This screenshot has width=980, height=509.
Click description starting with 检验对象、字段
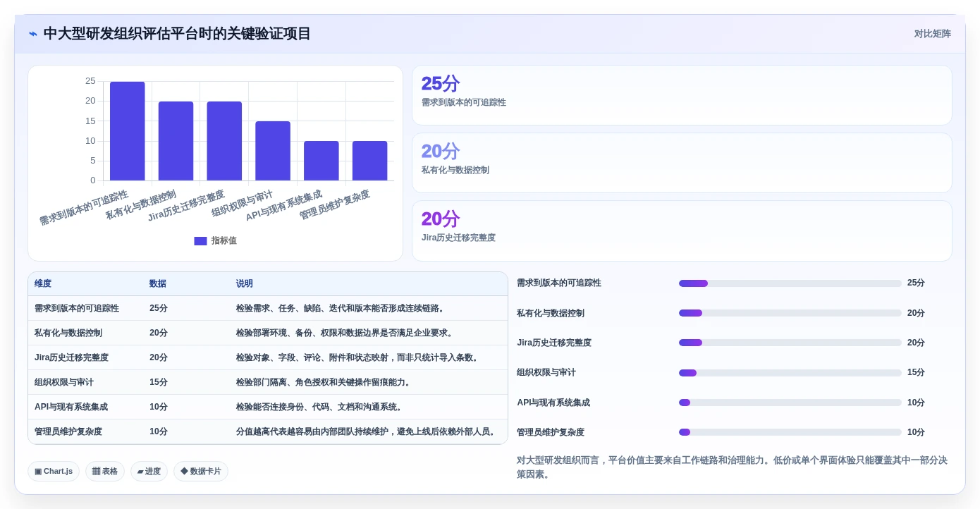coord(359,358)
